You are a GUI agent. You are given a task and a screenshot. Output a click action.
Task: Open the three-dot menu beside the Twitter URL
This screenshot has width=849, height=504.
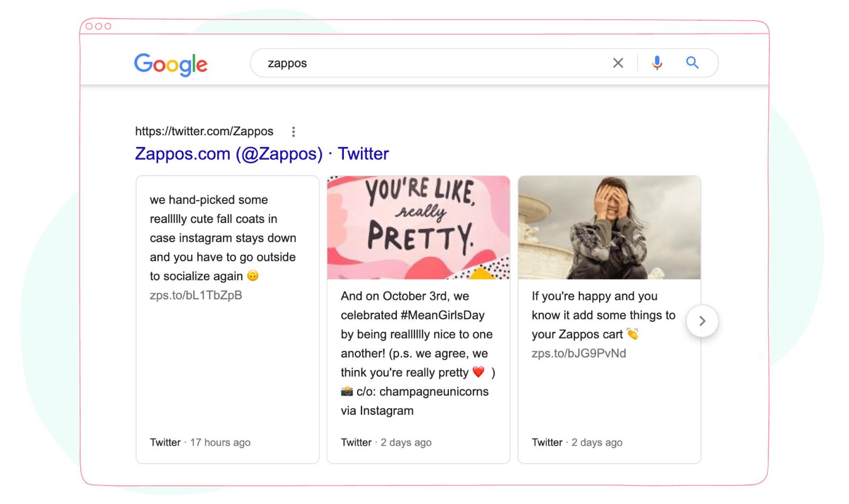(x=293, y=131)
